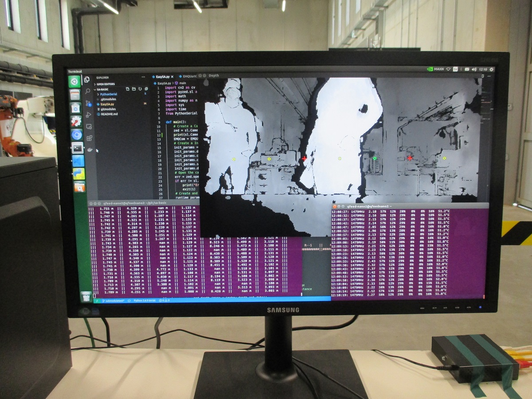Viewport: 532px width, 399px height.
Task: Open README.md in the explorer
Action: click(108, 114)
